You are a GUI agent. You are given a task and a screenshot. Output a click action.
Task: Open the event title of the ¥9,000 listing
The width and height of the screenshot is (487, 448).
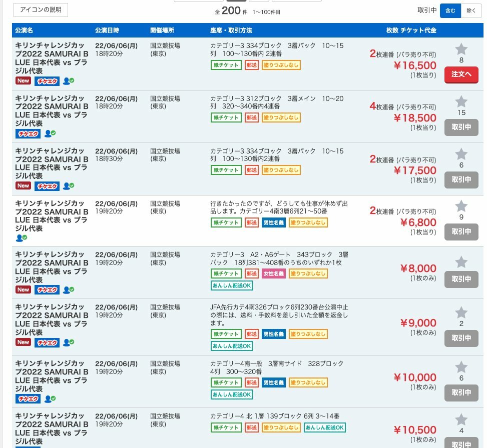(x=52, y=319)
